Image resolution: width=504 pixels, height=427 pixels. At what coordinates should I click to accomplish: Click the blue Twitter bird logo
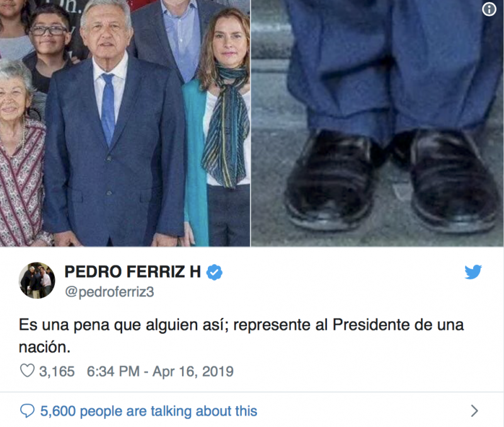(x=473, y=272)
